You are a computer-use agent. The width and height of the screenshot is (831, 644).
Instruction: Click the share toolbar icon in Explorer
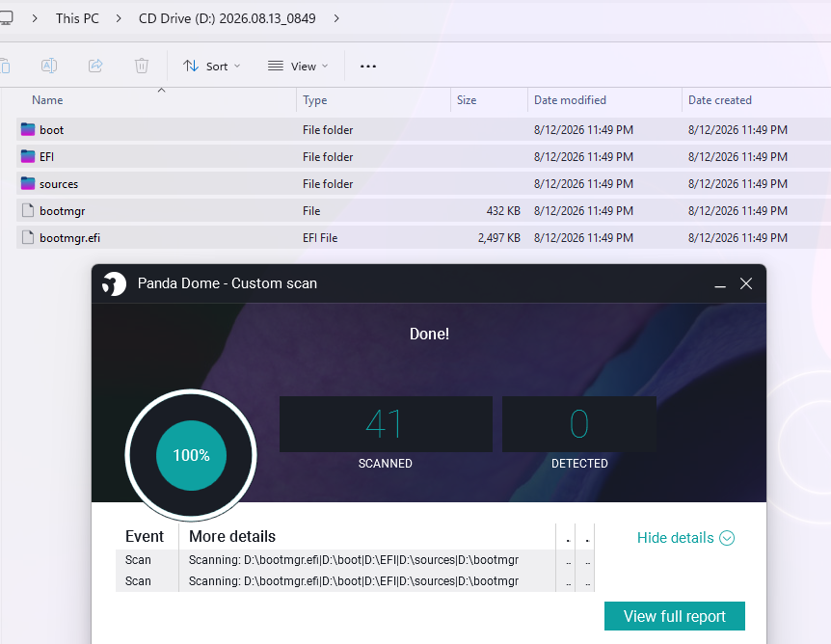point(95,66)
